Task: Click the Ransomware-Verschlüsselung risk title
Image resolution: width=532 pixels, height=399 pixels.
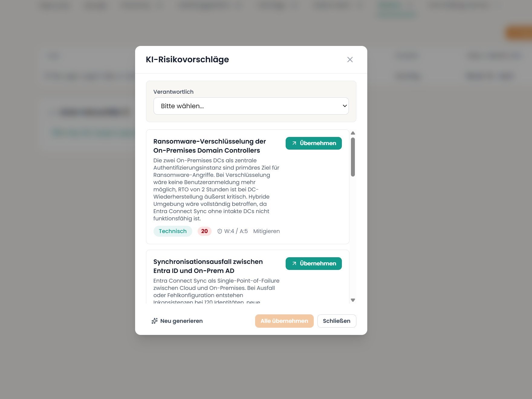Action: click(x=209, y=146)
